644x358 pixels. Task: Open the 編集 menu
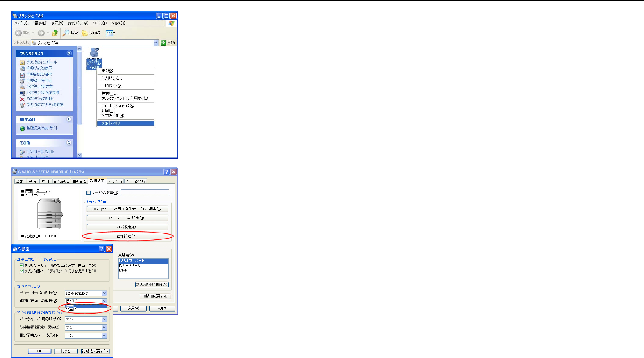pos(40,23)
